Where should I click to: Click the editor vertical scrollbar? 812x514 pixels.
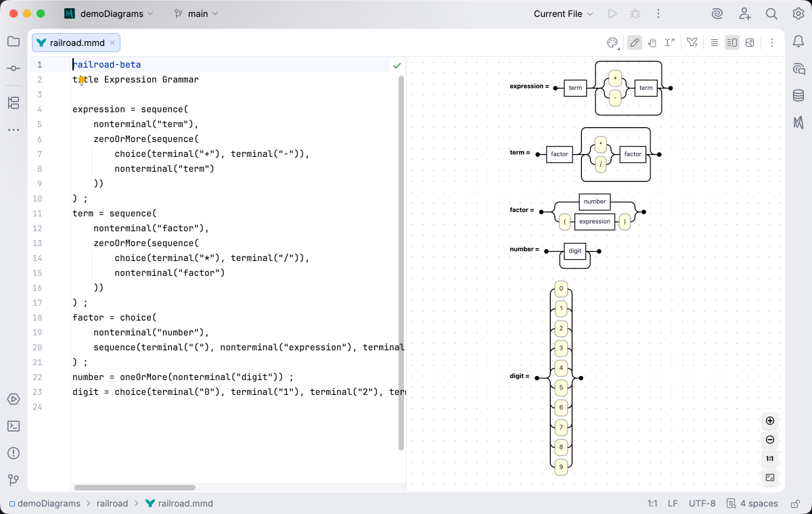point(401,262)
